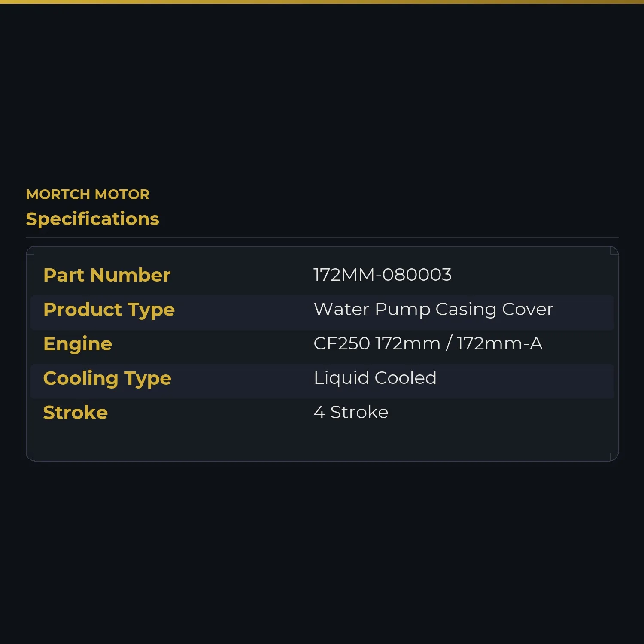This screenshot has width=644, height=644.
Task: Click the top-right corner bracket of spec card
Action: [x=614, y=251]
